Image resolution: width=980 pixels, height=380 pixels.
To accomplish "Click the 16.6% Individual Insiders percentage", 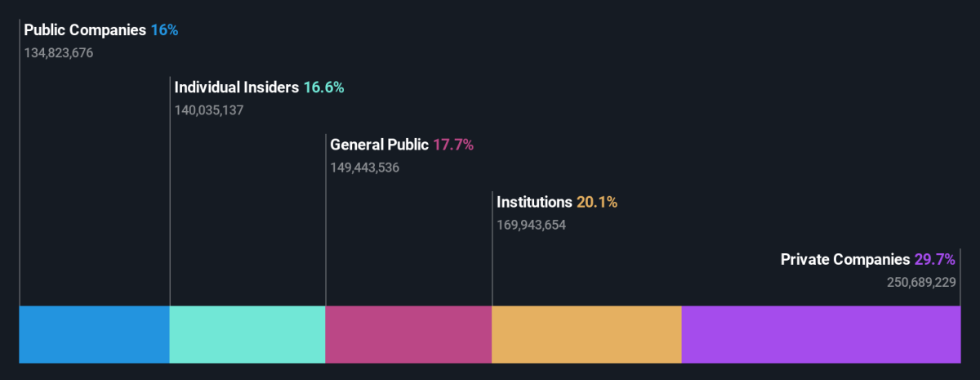I will point(323,87).
